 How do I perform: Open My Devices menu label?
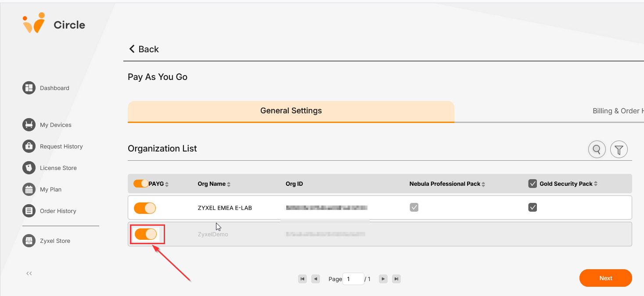click(56, 125)
